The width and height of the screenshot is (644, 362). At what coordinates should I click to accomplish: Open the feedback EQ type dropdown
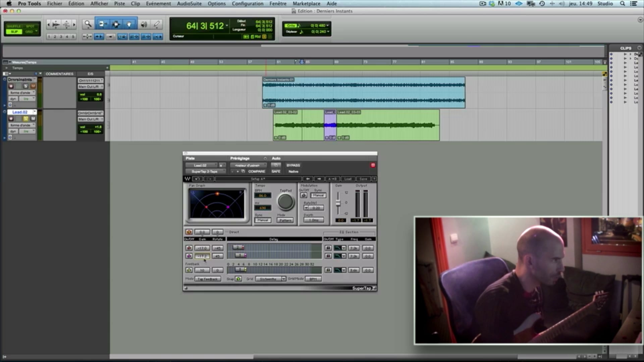(340, 270)
